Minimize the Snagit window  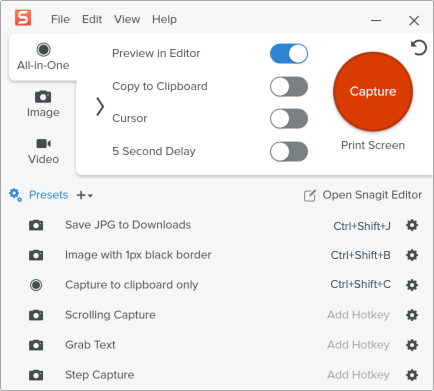pyautogui.click(x=376, y=21)
